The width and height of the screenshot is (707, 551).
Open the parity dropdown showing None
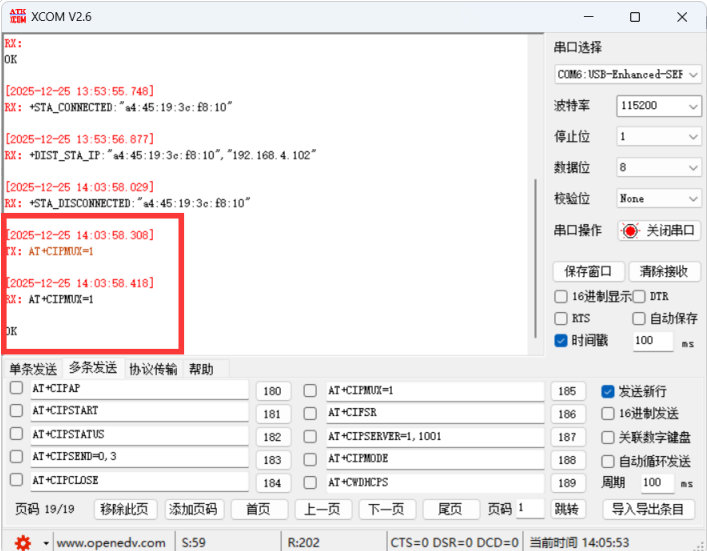pos(659,199)
